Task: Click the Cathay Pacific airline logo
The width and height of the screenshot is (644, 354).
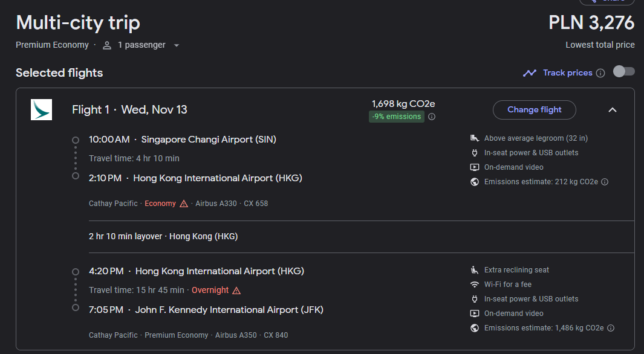Action: 41,109
